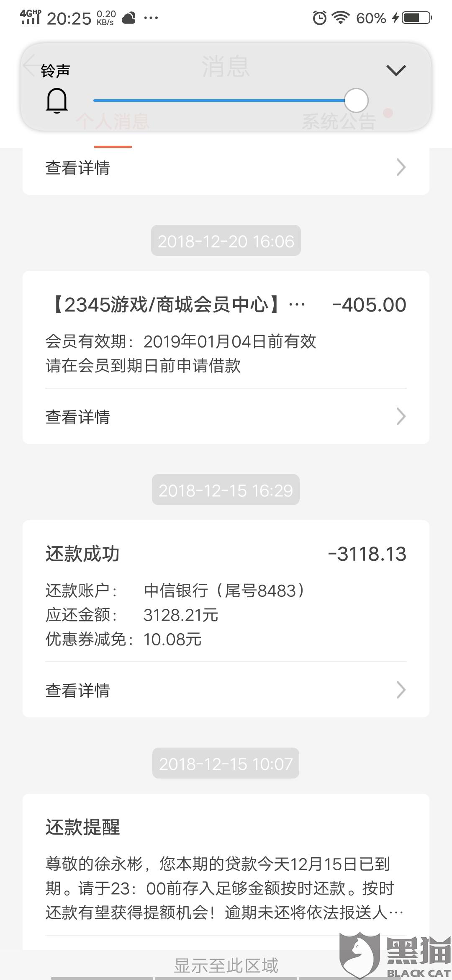
Task: Open the 2345游戏/商城会员中心 message title
Action: tap(176, 304)
